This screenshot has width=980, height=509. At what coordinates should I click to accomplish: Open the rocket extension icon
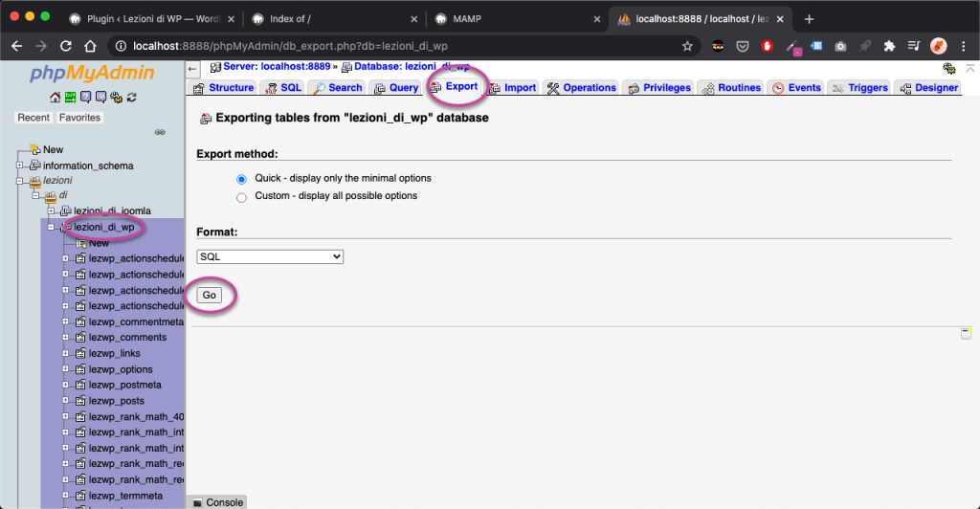tap(865, 46)
